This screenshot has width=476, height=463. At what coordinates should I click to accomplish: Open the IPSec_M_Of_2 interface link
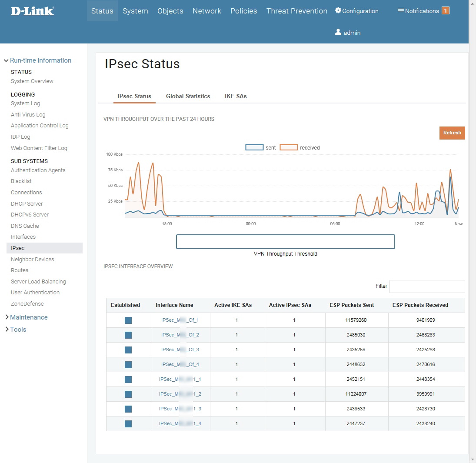click(x=180, y=335)
